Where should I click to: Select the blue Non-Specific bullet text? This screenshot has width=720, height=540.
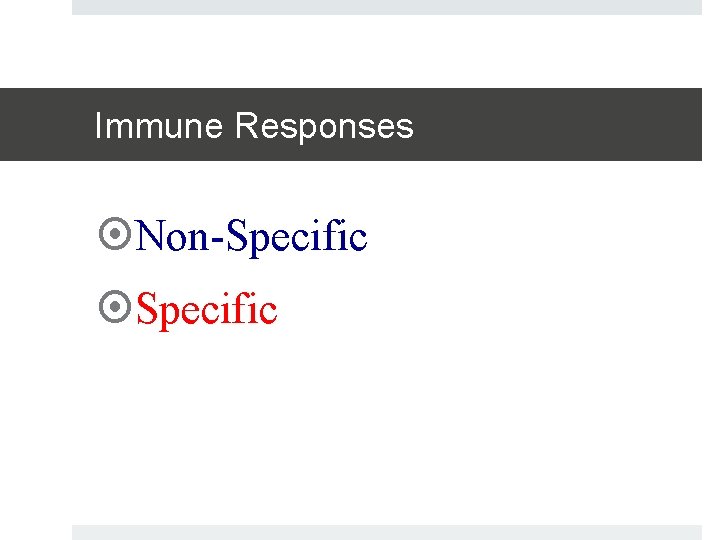tap(252, 238)
